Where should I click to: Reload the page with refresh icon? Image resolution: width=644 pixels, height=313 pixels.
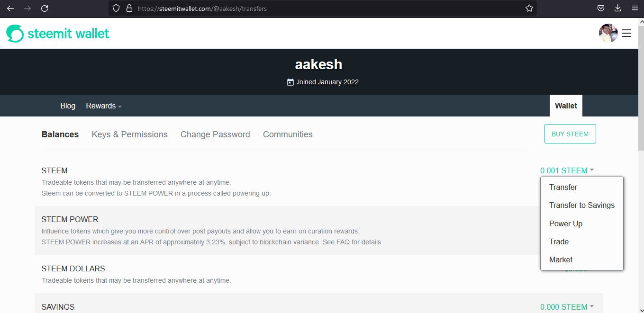click(x=45, y=8)
